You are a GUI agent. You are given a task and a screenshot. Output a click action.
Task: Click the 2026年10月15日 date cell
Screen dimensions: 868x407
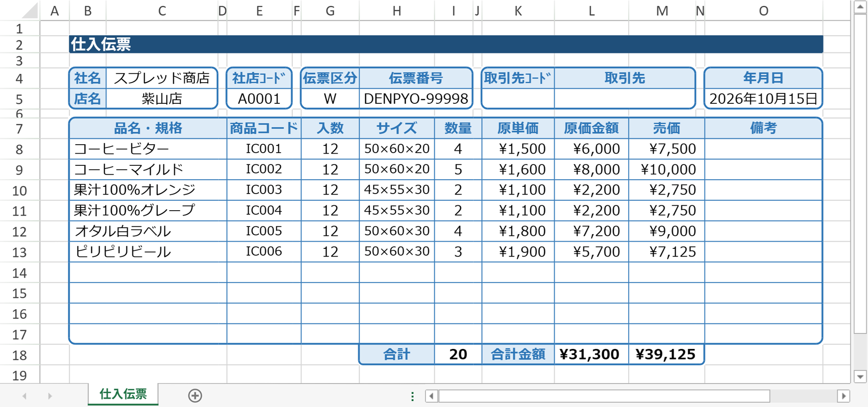[763, 98]
